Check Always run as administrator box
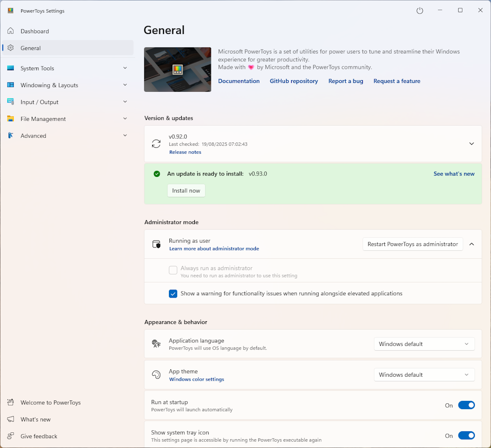This screenshot has width=491, height=448. (173, 270)
